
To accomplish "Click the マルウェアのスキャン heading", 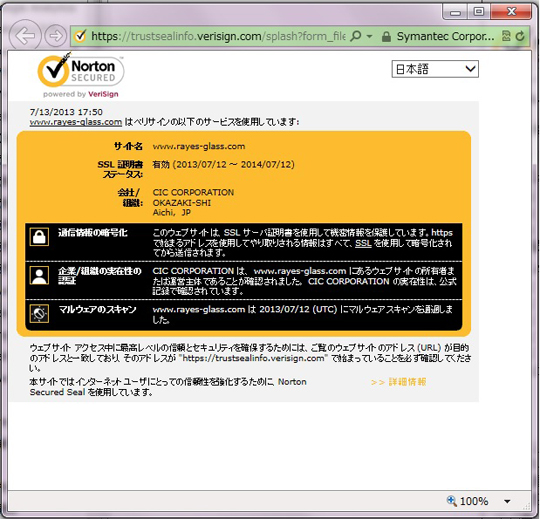I will pos(97,309).
